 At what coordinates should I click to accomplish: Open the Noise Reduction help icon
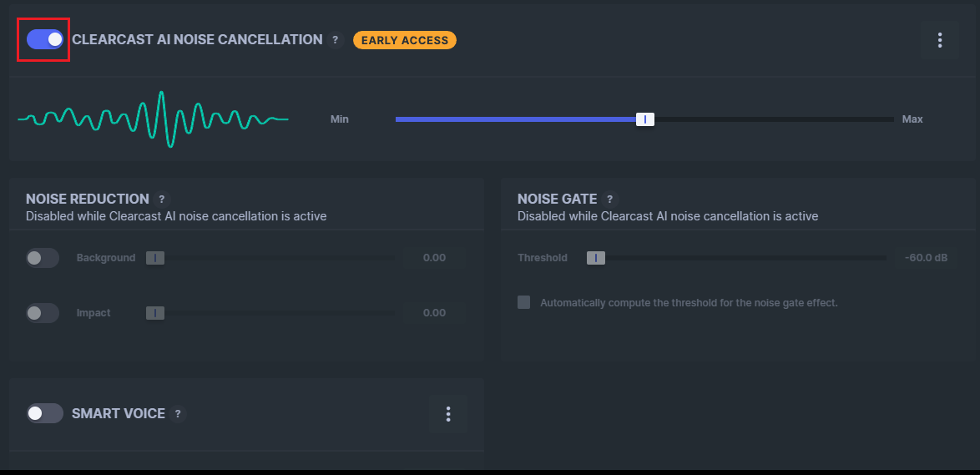pyautogui.click(x=161, y=200)
